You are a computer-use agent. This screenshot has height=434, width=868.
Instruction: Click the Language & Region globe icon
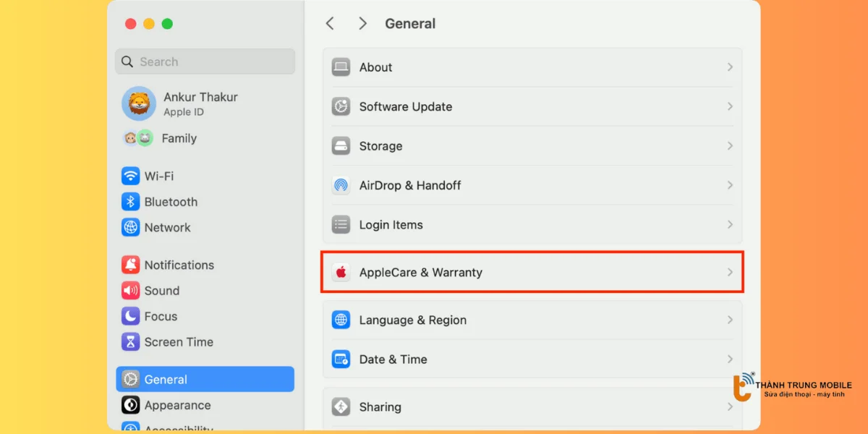coord(341,320)
